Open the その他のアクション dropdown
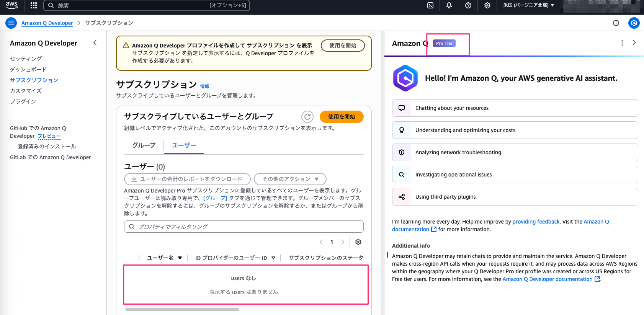 [x=290, y=179]
